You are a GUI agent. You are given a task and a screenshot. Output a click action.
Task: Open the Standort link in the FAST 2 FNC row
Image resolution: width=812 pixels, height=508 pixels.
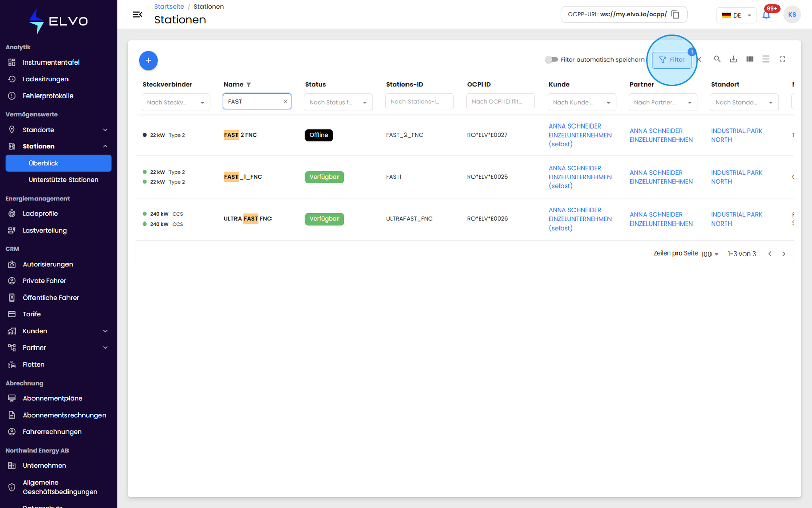(x=736, y=135)
